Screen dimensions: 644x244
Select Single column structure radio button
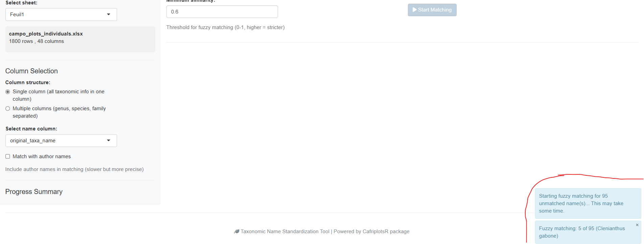coord(8,92)
